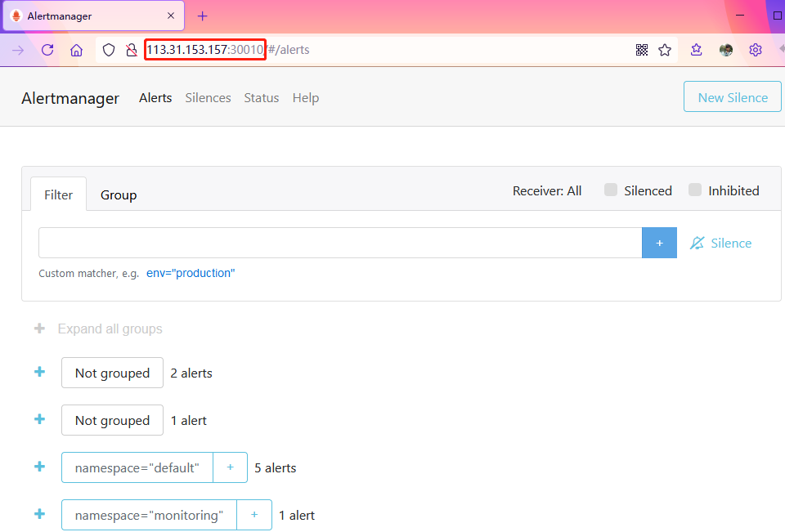Screen dimensions: 785x532
Task: Reload the page with the refresh icon
Action: tap(47, 50)
